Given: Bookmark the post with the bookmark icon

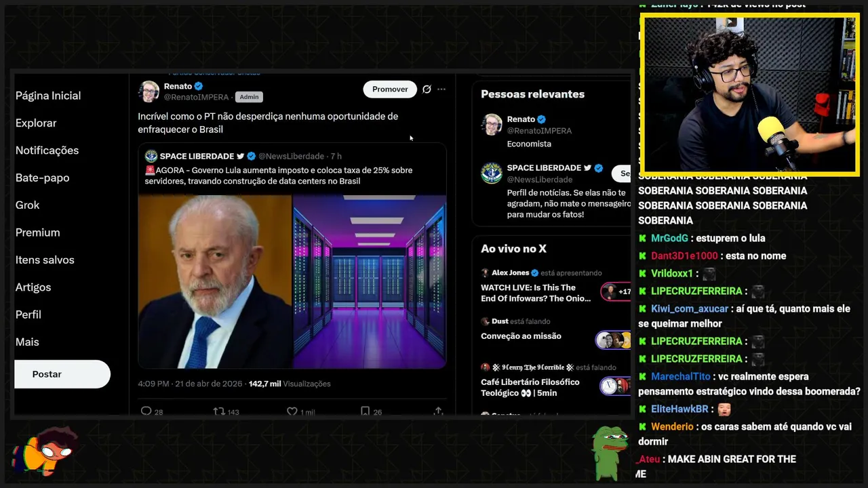Looking at the screenshot, I should click(365, 411).
